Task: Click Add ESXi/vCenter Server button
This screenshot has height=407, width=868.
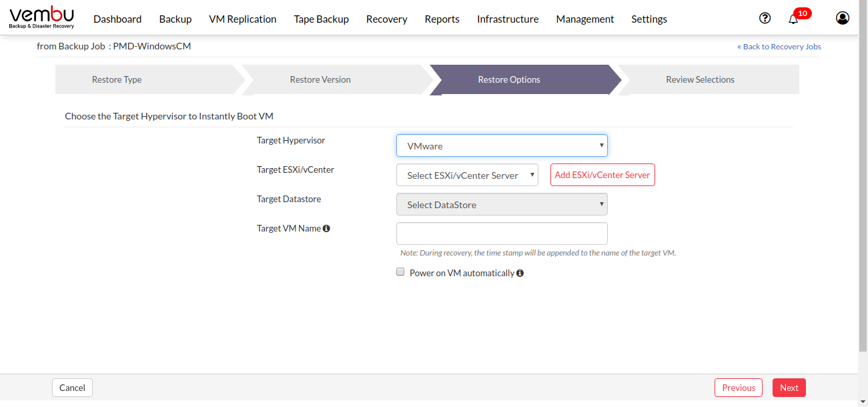Action: pyautogui.click(x=602, y=175)
